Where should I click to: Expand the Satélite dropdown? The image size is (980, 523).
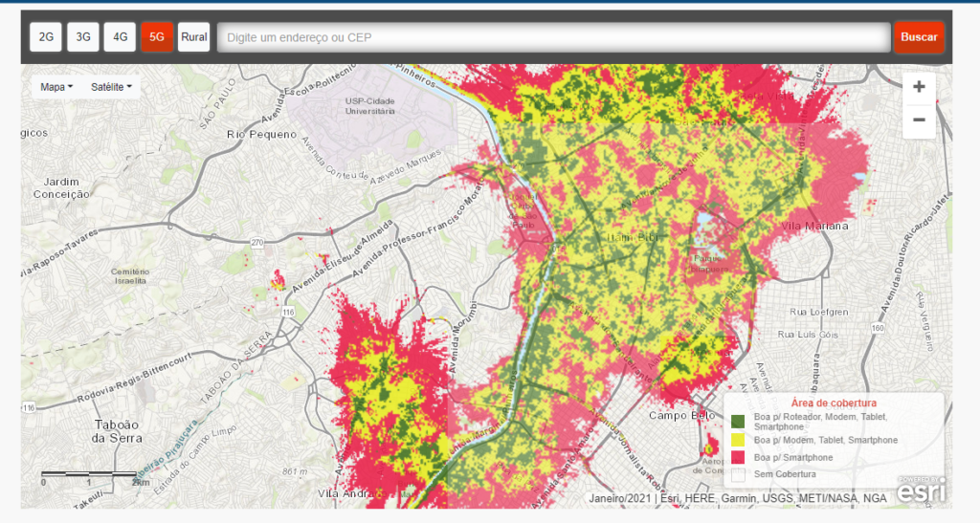pos(111,87)
